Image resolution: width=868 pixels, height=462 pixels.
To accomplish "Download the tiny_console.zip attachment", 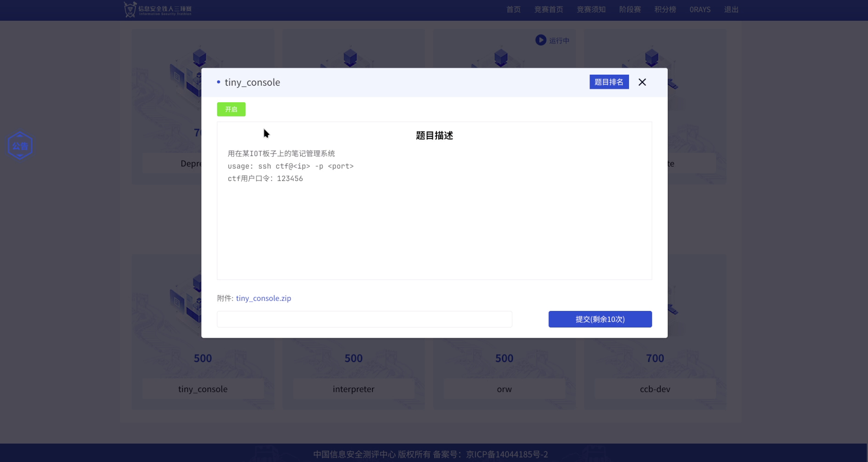I will 263,298.
